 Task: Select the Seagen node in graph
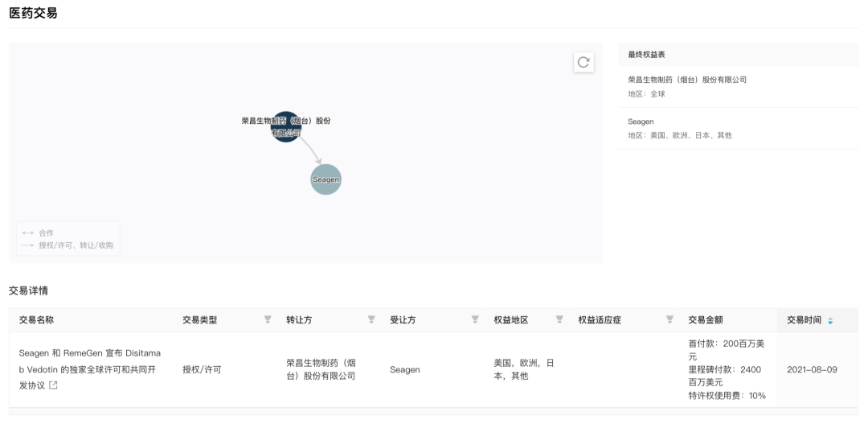point(325,179)
